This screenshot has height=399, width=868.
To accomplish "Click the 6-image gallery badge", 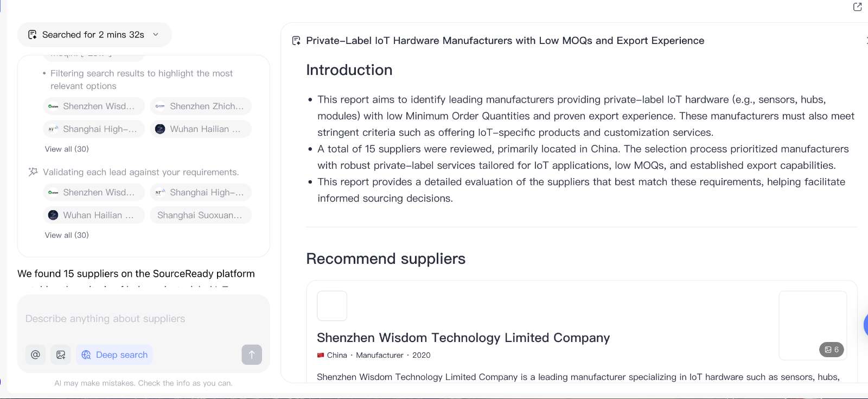I will 831,350.
